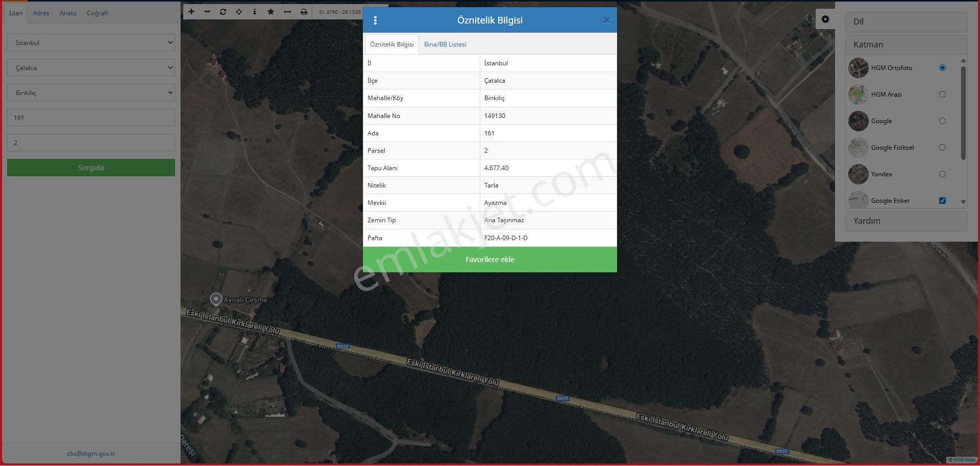Open the İstanbul province dropdown
This screenshot has height=466, width=980.
tap(91, 43)
